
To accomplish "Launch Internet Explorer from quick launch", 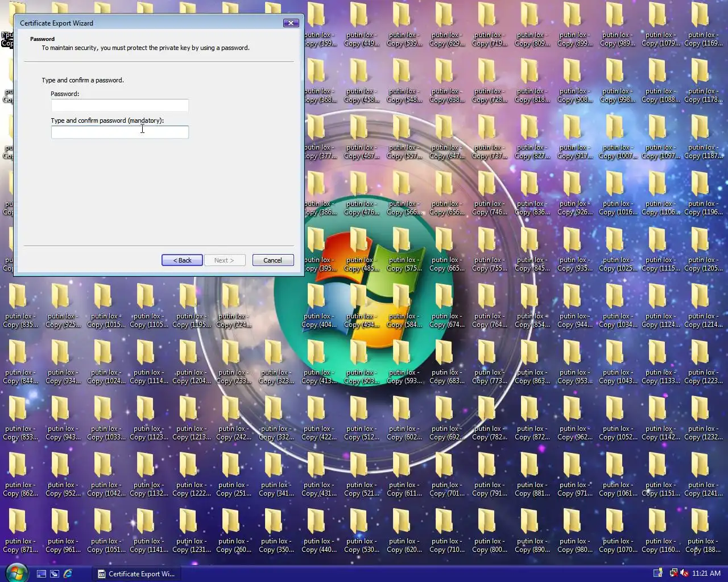I will (68, 574).
